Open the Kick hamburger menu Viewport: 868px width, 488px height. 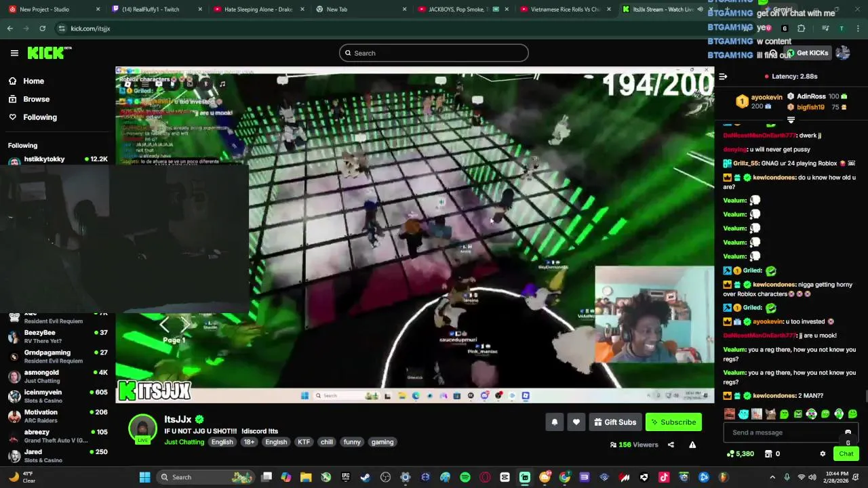[14, 53]
